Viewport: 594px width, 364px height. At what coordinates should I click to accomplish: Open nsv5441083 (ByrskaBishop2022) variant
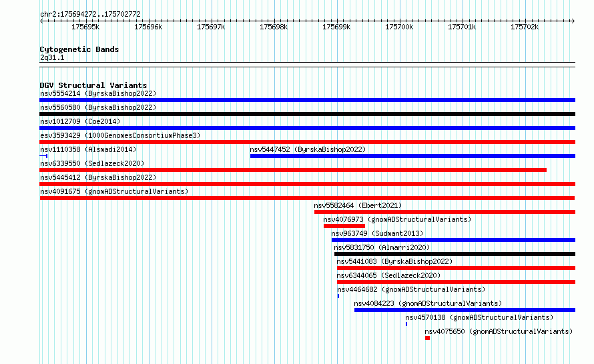tap(394, 261)
